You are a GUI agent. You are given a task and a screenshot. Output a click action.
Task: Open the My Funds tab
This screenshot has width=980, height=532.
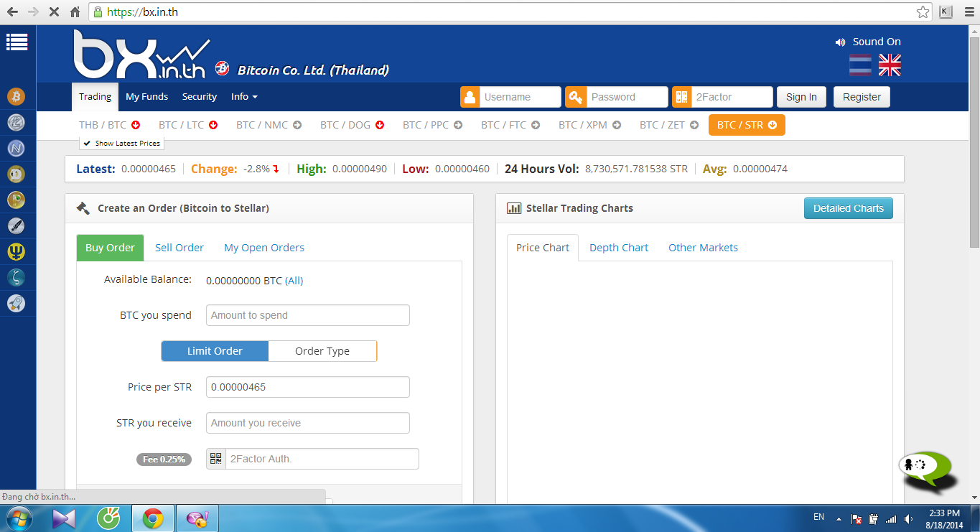coord(147,97)
